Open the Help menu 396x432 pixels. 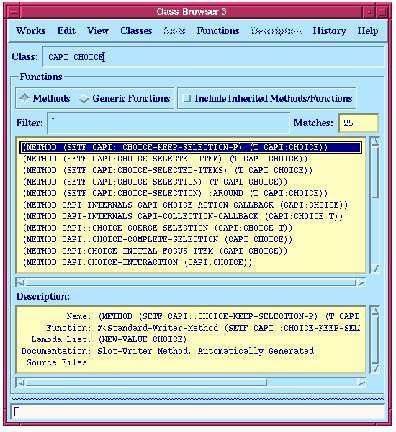coord(368,31)
